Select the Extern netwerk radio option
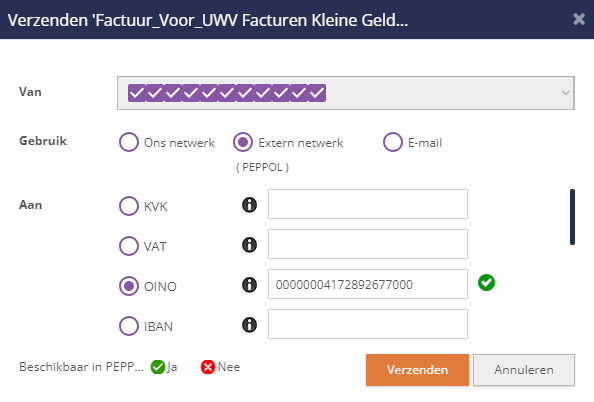594x402 pixels. click(x=243, y=142)
